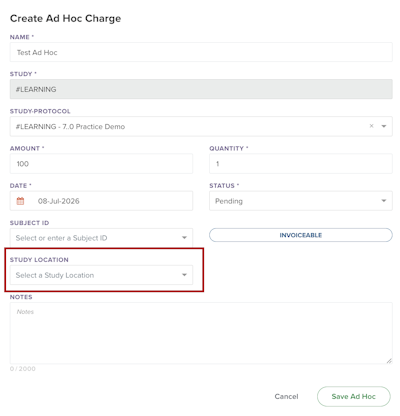Click the Notes area resize handle corner
Viewport: 400px width, 416px height.
(x=389, y=360)
